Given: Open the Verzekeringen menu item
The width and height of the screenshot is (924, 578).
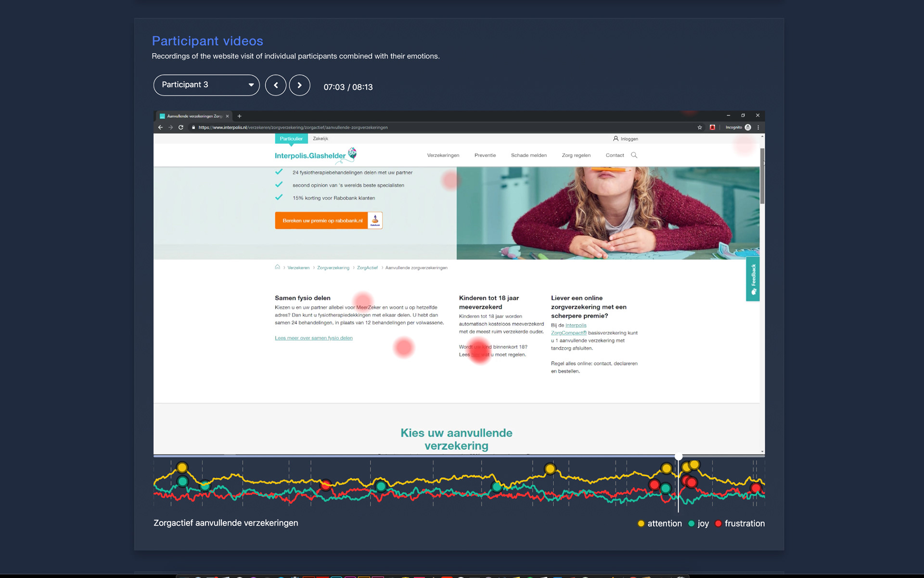Looking at the screenshot, I should [443, 155].
